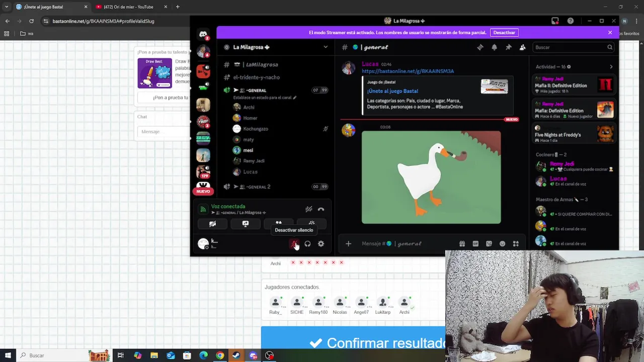Viewport: 644px width, 362px height.
Task: Start screen share in voice panel
Action: pos(246,224)
